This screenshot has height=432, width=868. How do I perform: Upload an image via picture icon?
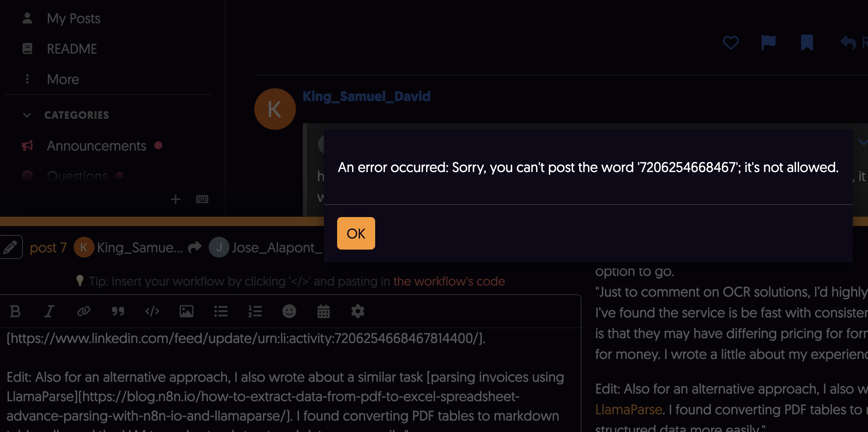click(x=186, y=311)
